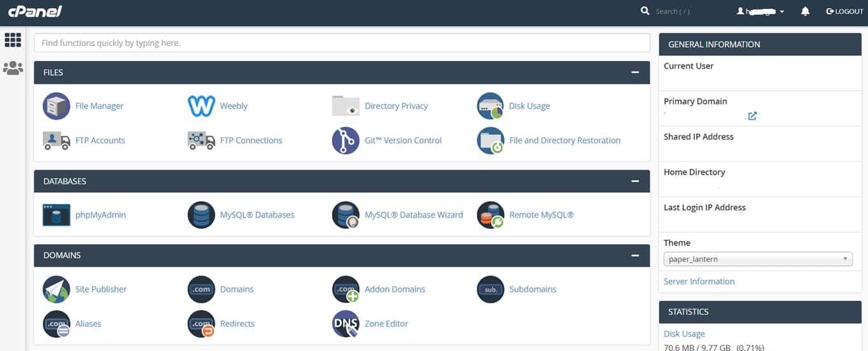The image size is (868, 351).
Task: Open the Directory Privacy folder icon
Action: [x=346, y=106]
